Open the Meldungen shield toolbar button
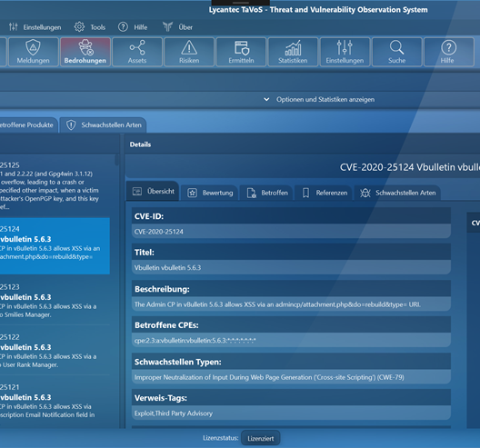This screenshot has height=448, width=480. click(33, 52)
